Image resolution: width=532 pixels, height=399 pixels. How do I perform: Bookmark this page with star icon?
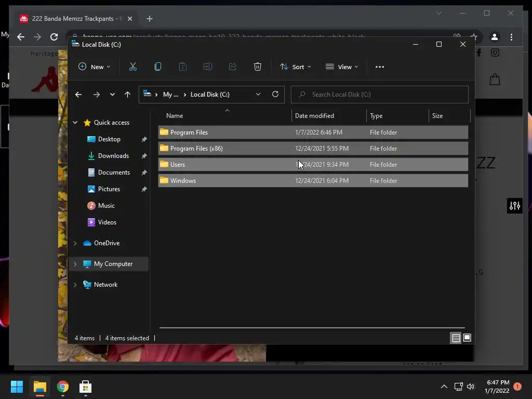tap(474, 36)
